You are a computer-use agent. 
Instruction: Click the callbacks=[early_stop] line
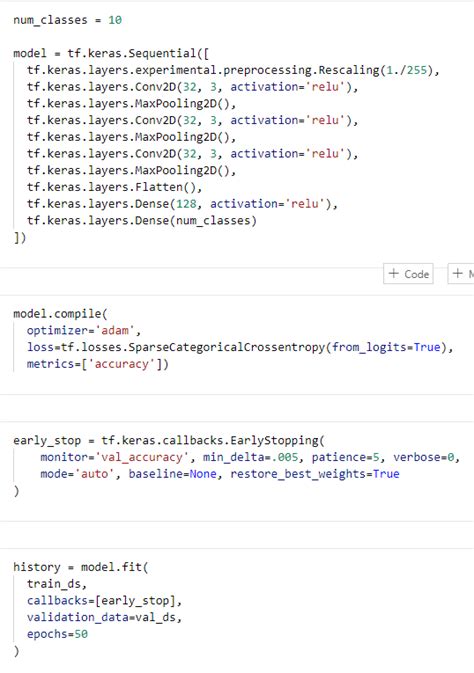tap(104, 600)
